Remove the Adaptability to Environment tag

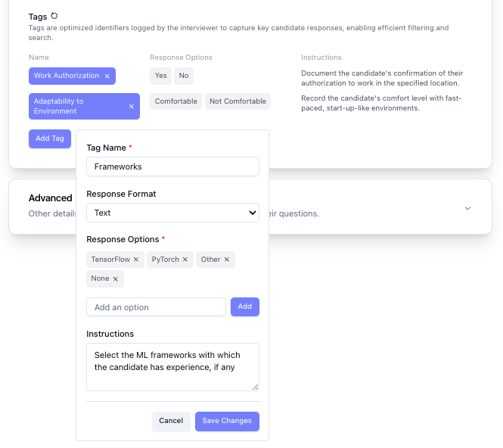pyautogui.click(x=131, y=107)
